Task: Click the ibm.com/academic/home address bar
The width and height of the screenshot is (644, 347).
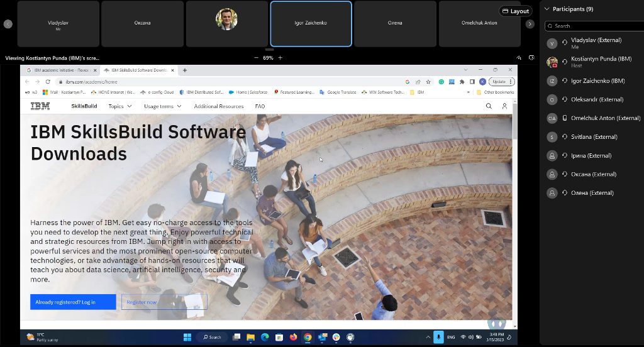Action: click(x=230, y=82)
